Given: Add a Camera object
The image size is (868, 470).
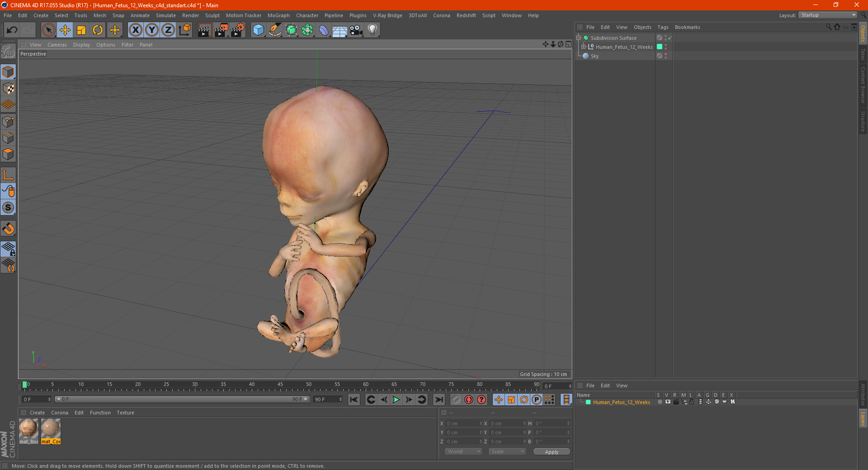Looking at the screenshot, I should pos(356,30).
